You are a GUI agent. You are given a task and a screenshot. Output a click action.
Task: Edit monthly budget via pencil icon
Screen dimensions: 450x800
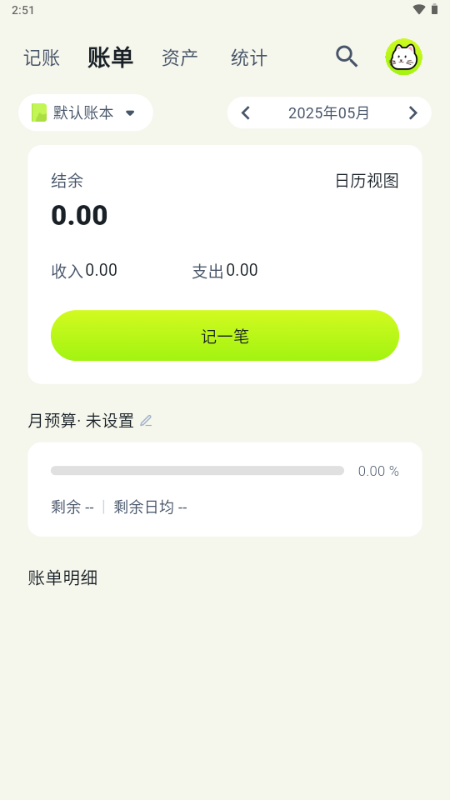pyautogui.click(x=146, y=421)
